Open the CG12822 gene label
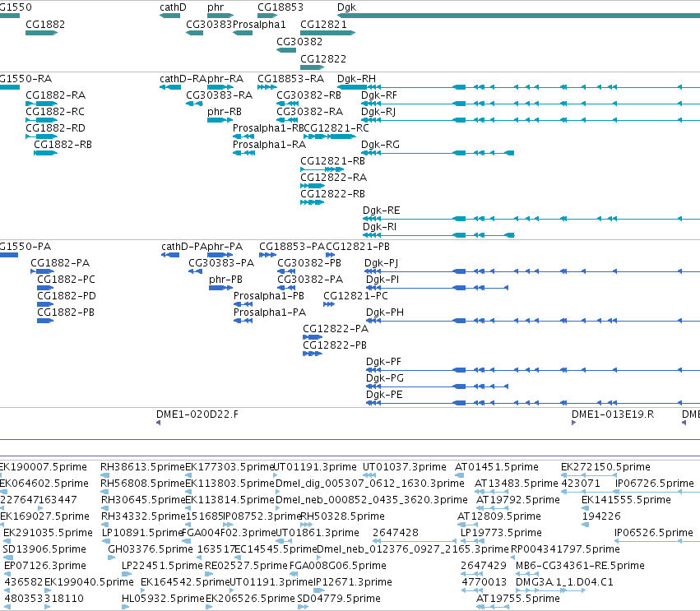Screen dimensions: 700x611 point(323,59)
